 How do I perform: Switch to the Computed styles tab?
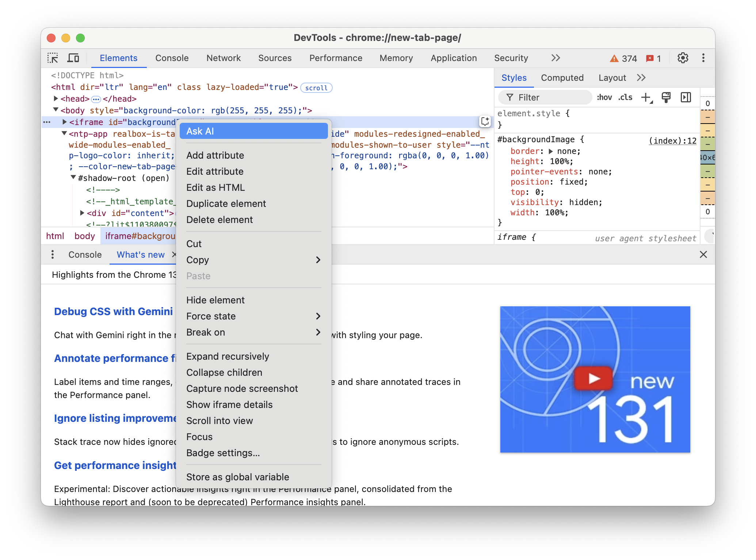562,78
